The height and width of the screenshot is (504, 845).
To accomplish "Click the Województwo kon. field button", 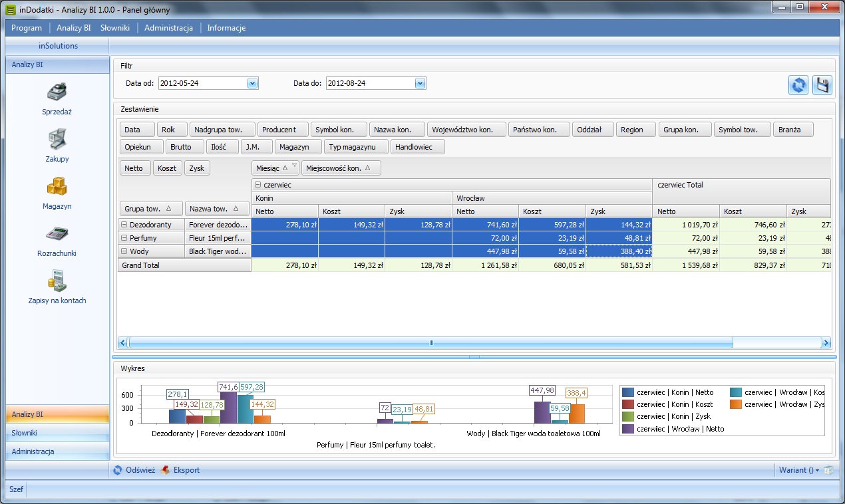I will (x=466, y=130).
